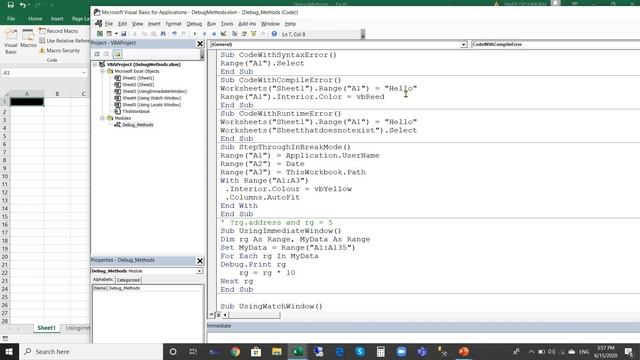The height and width of the screenshot is (360, 640).
Task: Click the (Name) Debug_Methods property field
Action: pyautogui.click(x=148, y=288)
